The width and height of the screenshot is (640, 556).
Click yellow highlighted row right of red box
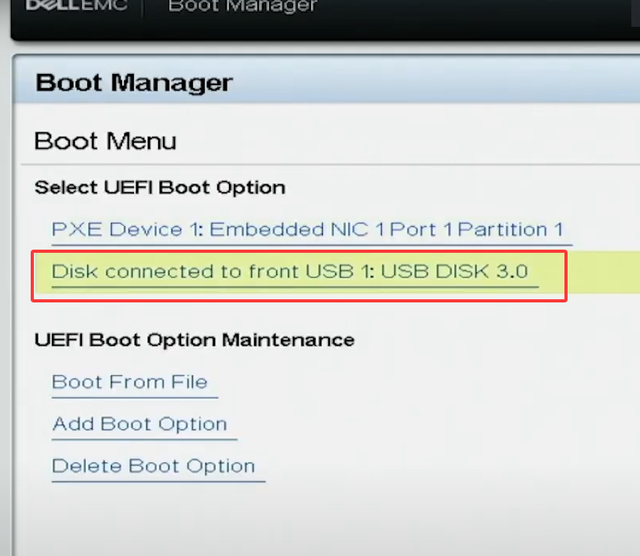click(x=604, y=272)
